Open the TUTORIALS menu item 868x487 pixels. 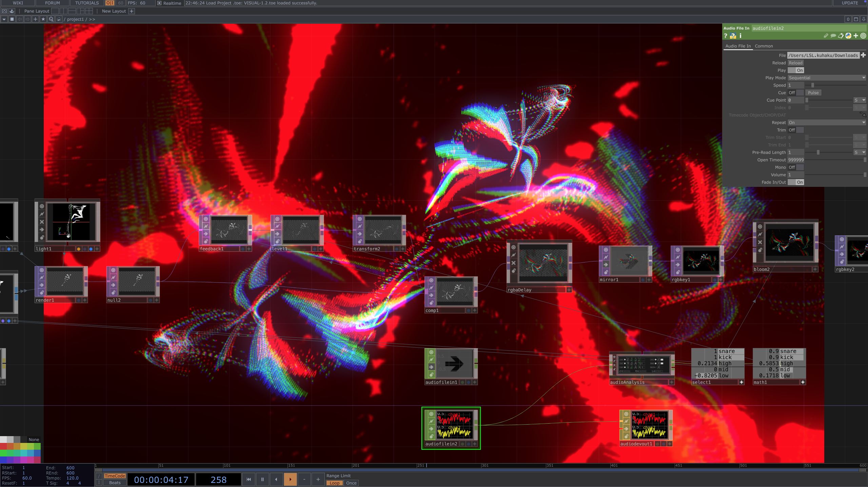pos(87,3)
